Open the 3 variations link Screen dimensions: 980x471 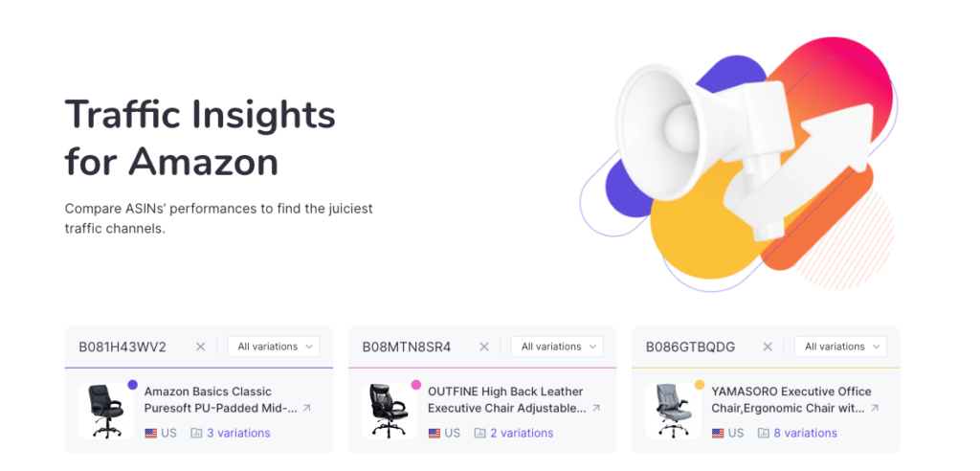238,433
